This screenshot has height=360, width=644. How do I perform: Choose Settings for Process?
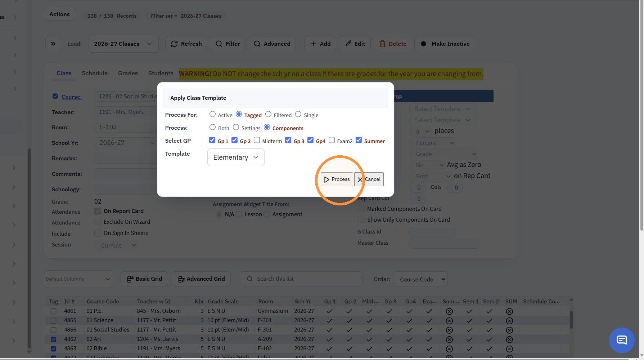[236, 128]
